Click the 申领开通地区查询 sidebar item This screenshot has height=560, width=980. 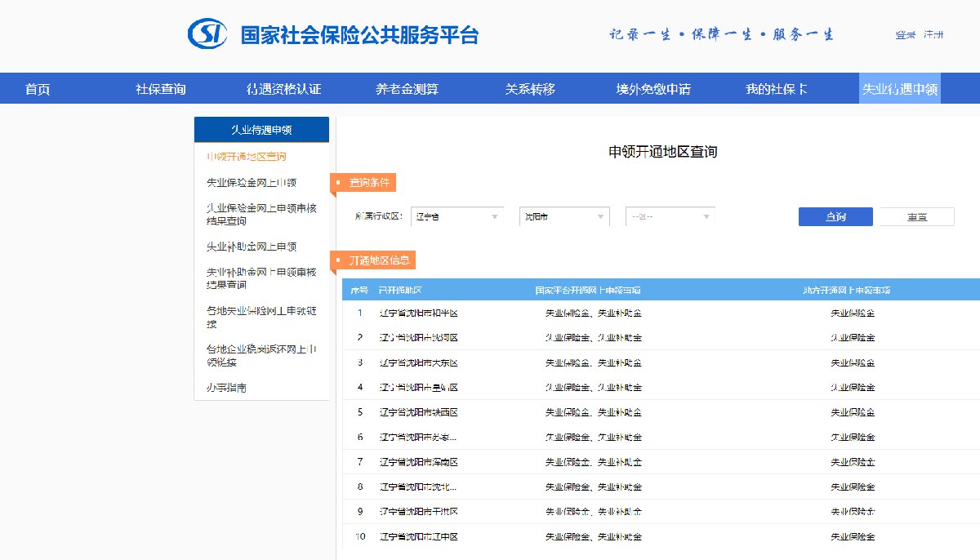click(247, 156)
